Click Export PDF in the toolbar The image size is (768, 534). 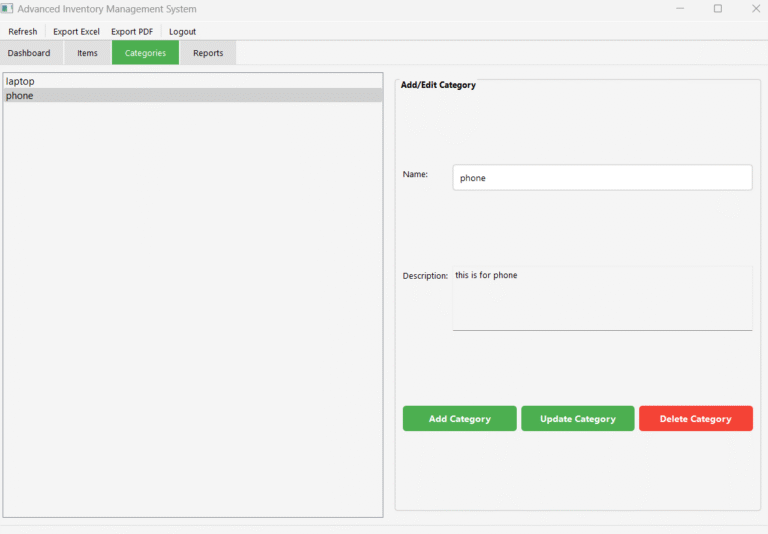point(132,32)
